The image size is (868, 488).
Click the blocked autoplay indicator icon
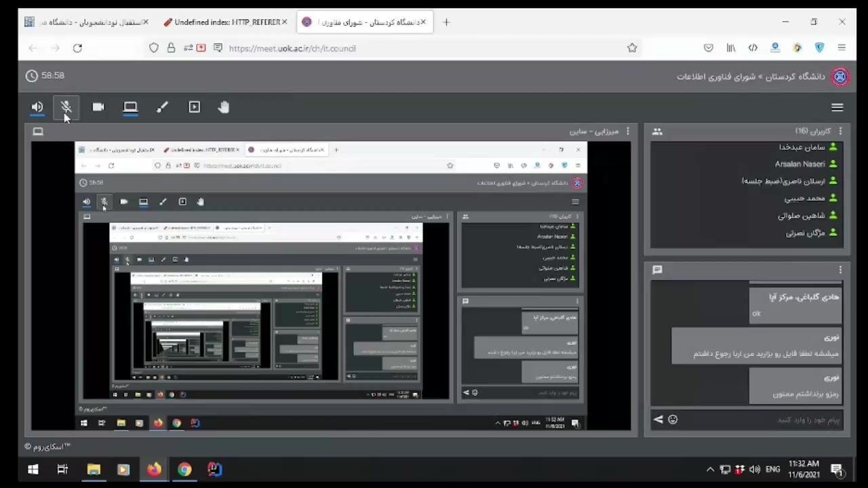pyautogui.click(x=201, y=48)
